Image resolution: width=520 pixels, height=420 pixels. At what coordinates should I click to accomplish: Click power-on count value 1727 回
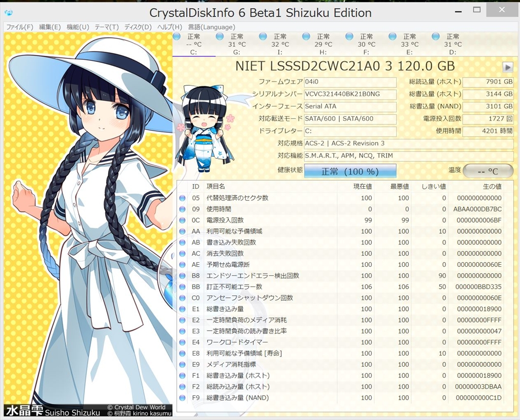(488, 119)
